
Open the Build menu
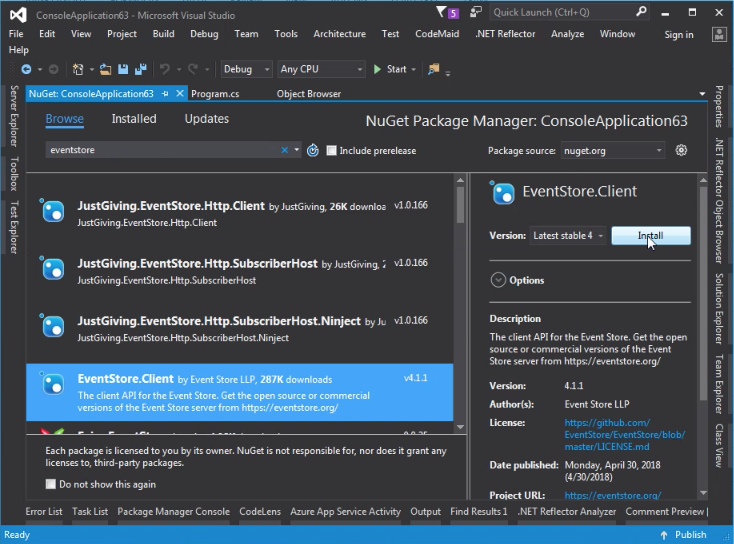click(163, 34)
